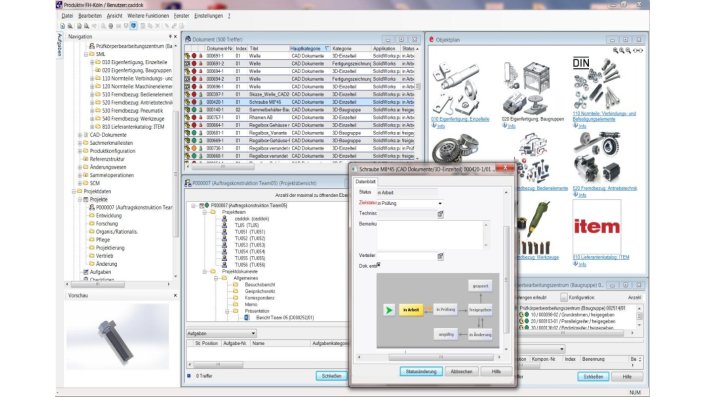
Task: Collapse the Projektdaten tree node
Action: (74, 192)
